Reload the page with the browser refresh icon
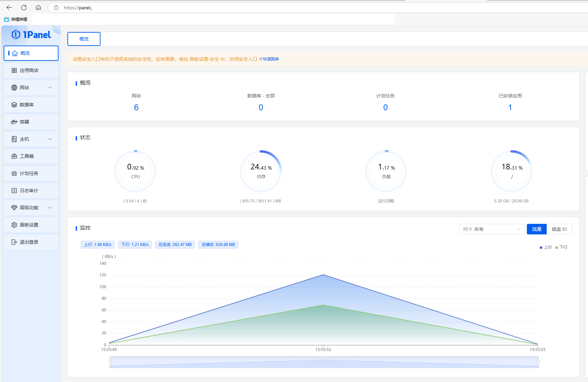588x382 pixels. pos(24,8)
